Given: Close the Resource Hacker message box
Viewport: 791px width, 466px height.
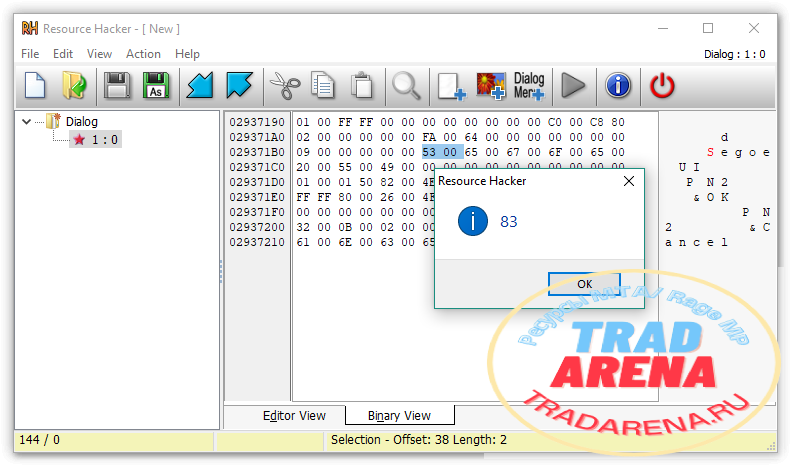Looking at the screenshot, I should click(x=629, y=181).
